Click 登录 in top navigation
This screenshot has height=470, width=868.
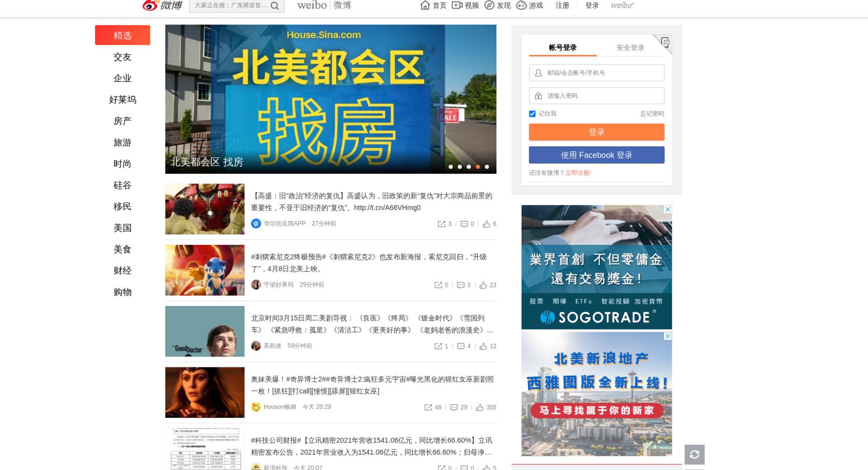(x=592, y=5)
